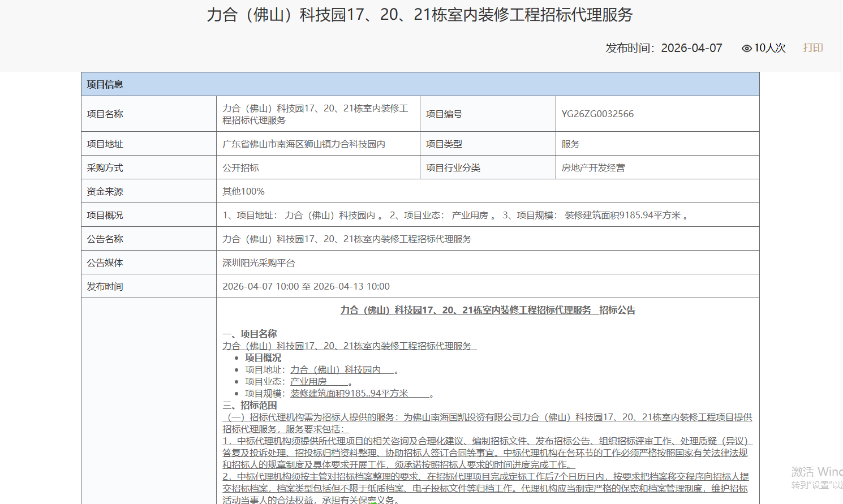This screenshot has height=504, width=843.
Task: Click the 项目名称 label cell
Action: click(105, 114)
